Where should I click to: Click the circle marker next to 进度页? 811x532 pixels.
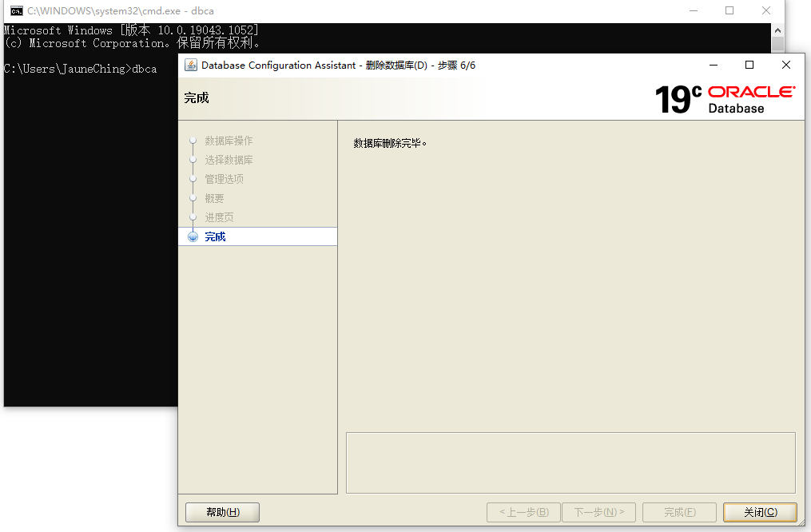coord(193,216)
